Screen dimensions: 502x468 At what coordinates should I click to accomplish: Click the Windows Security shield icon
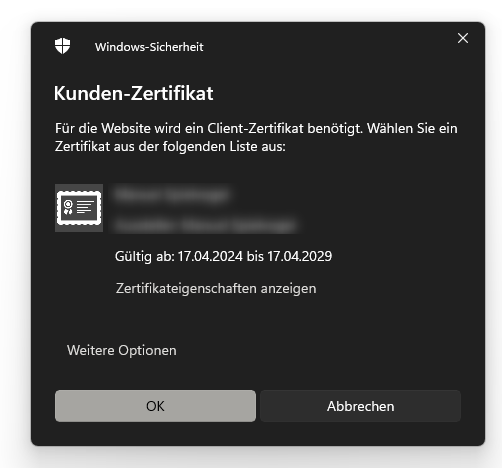[62, 46]
